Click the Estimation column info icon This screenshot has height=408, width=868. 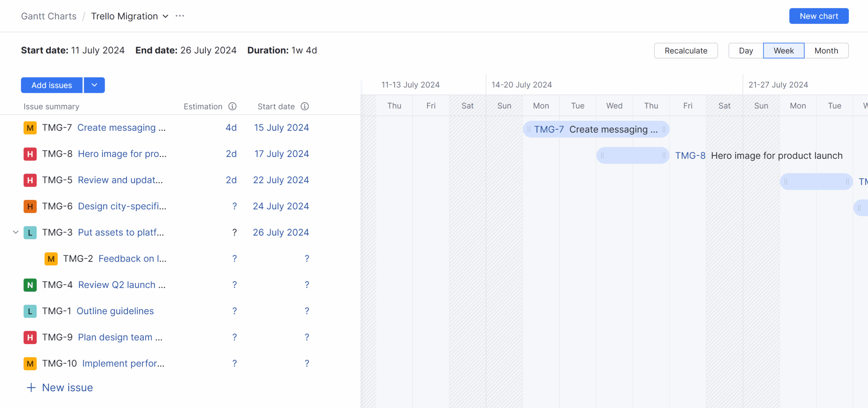pyautogui.click(x=232, y=106)
